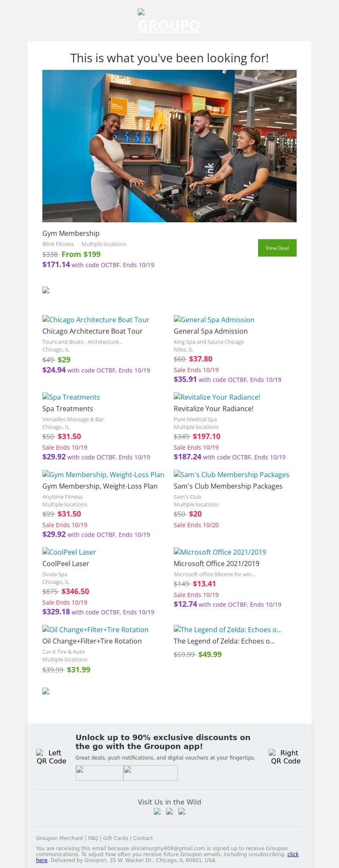Screen dimensions: 339x868
Task: Open the General Spa Admission image link
Action: click(214, 320)
